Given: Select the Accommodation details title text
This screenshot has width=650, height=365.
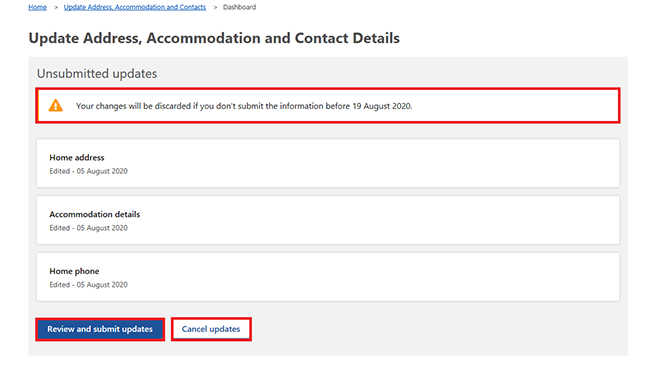Looking at the screenshot, I should coord(95,214).
